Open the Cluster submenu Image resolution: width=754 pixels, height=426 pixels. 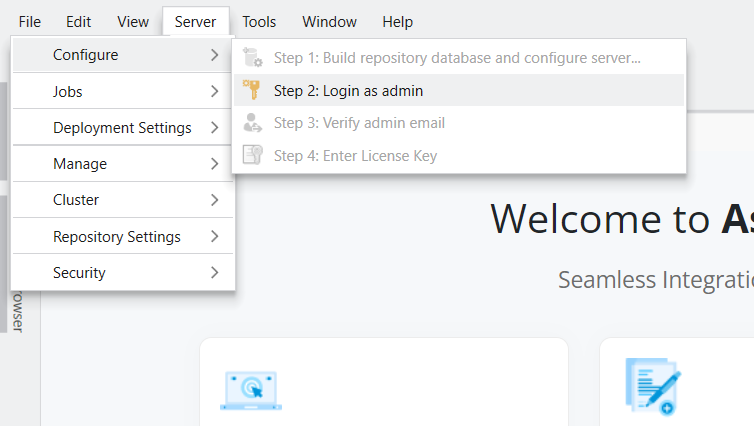76,200
